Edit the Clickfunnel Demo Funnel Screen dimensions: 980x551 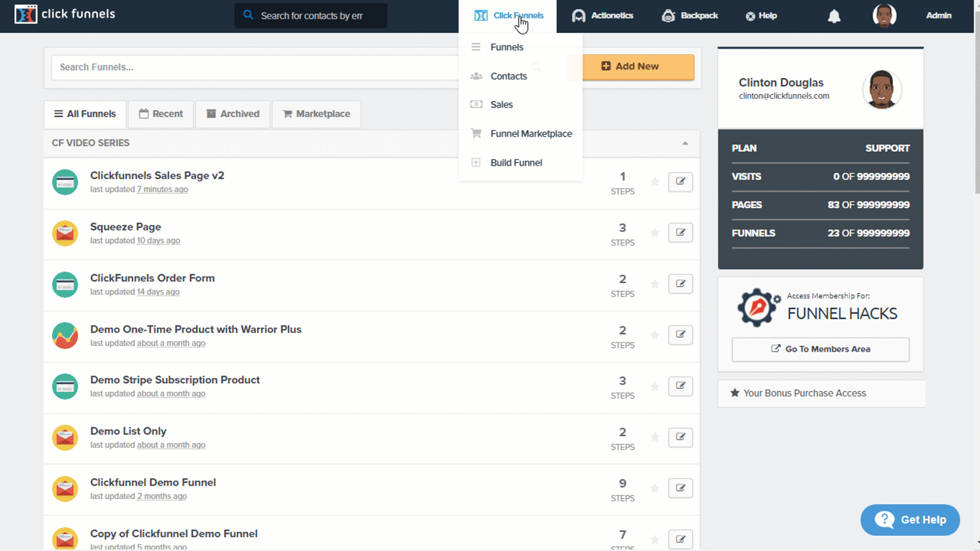pyautogui.click(x=680, y=488)
